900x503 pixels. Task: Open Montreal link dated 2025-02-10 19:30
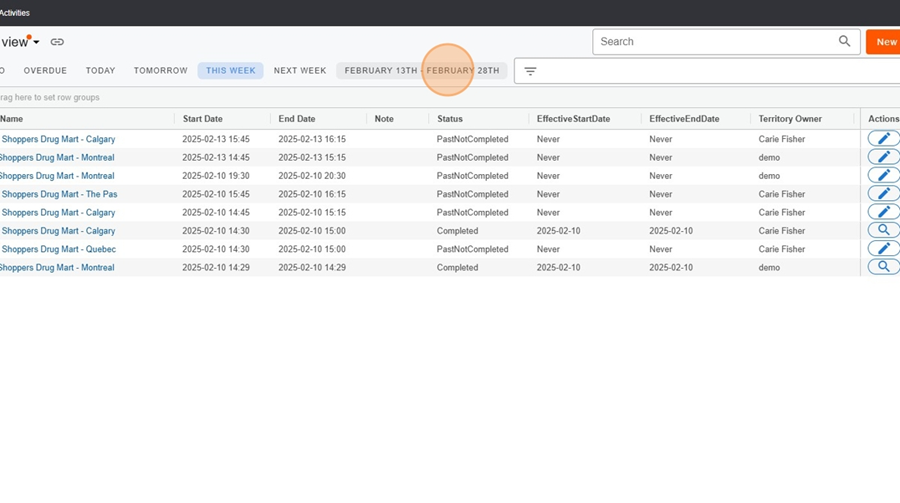click(x=57, y=176)
